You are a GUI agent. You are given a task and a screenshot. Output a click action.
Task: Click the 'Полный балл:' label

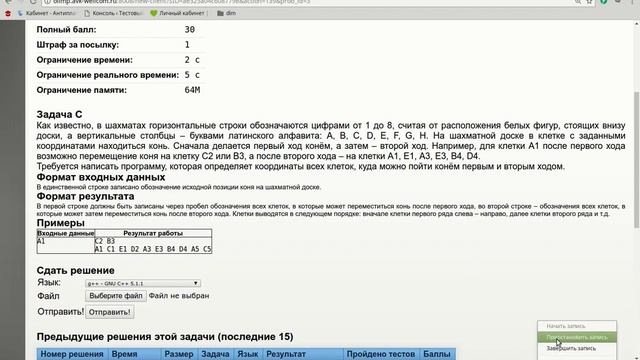[67, 30]
